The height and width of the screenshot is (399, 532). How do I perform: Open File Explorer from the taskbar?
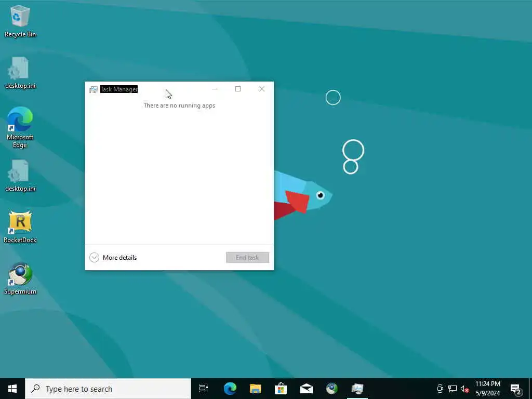point(256,389)
